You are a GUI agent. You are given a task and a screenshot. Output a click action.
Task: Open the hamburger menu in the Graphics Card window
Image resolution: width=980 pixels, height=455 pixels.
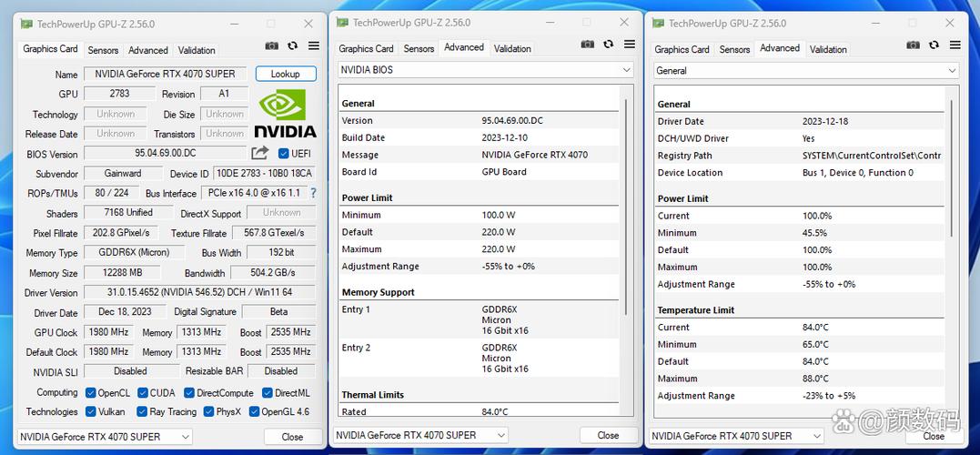tap(314, 45)
